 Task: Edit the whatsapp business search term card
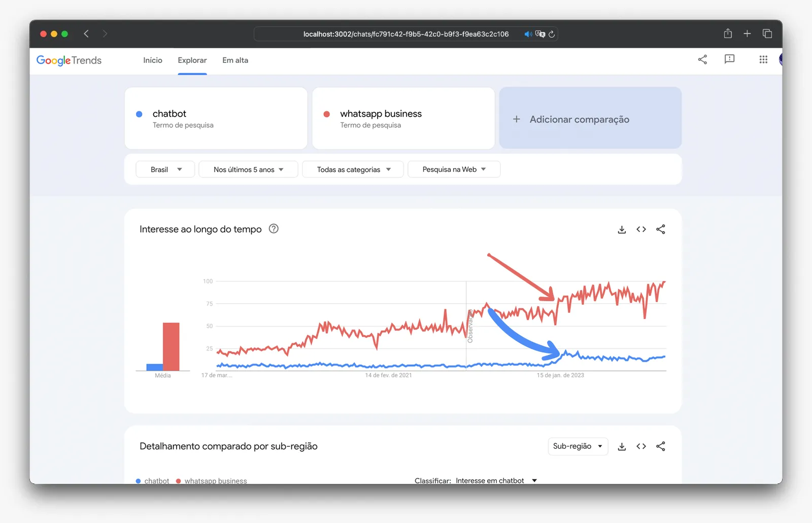click(x=403, y=118)
